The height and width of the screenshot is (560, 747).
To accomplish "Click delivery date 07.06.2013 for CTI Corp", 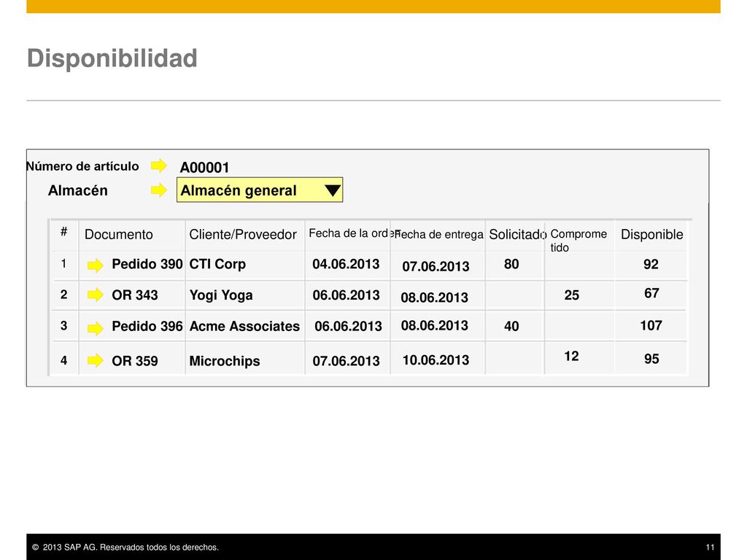I will click(436, 266).
